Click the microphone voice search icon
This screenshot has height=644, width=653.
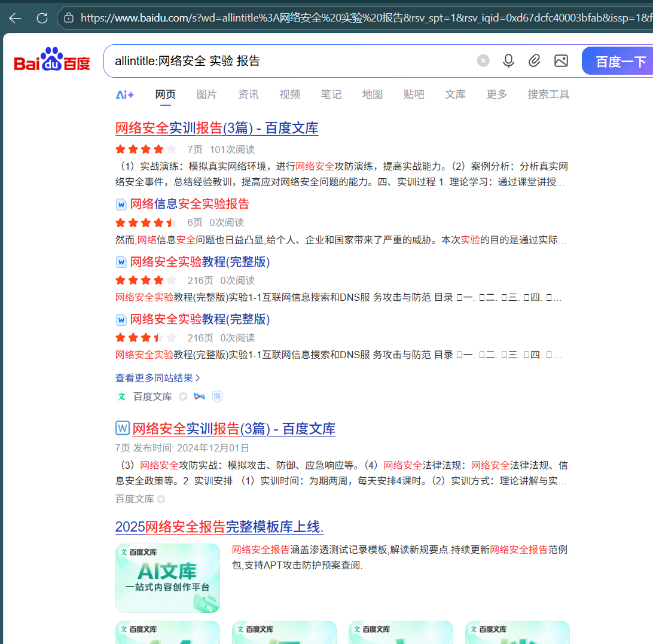508,60
